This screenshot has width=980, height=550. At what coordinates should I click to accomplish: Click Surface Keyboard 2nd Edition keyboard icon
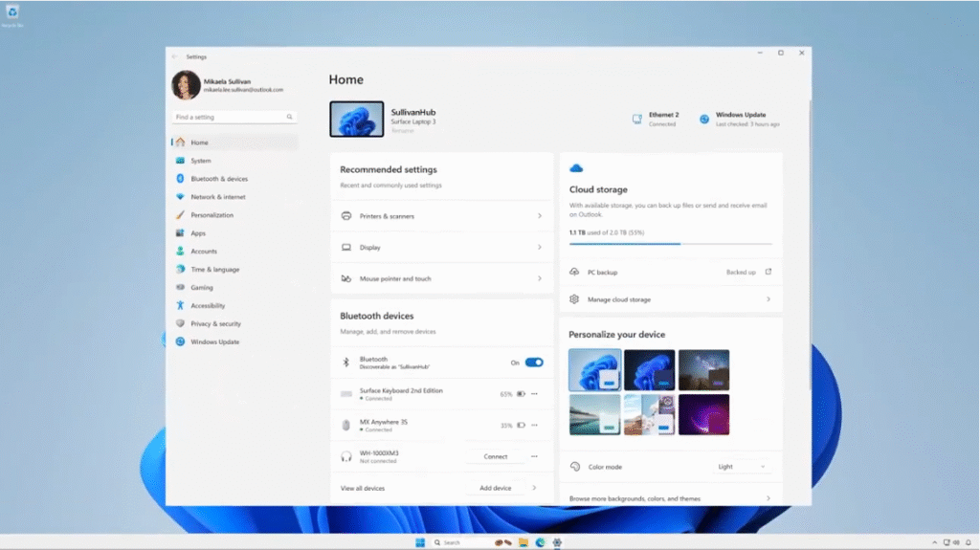[x=346, y=394]
